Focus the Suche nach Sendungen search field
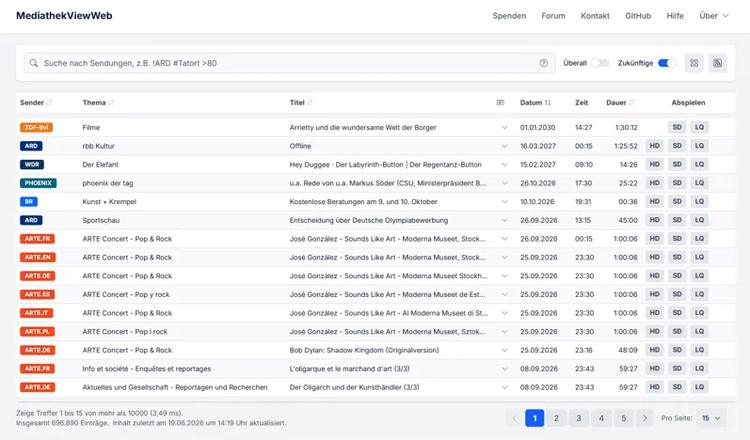 point(289,63)
